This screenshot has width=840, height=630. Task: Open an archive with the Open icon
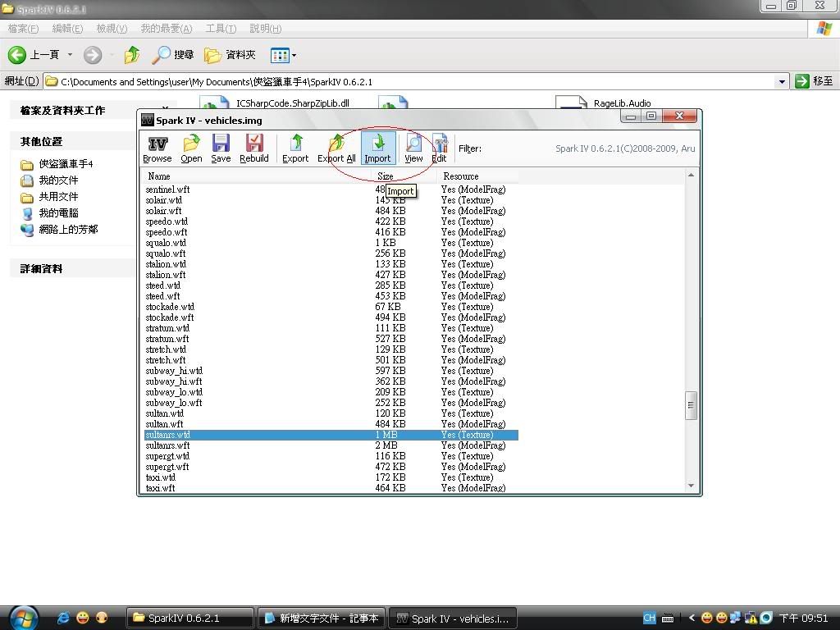191,148
